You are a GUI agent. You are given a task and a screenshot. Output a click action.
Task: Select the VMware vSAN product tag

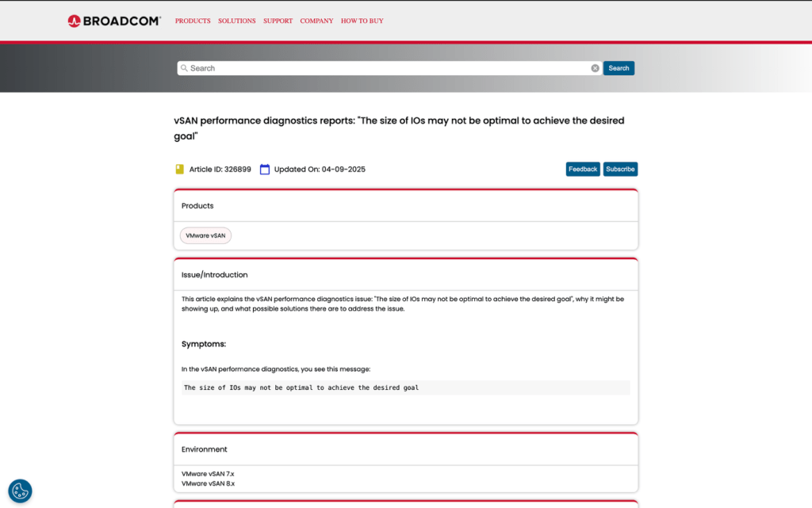click(205, 235)
